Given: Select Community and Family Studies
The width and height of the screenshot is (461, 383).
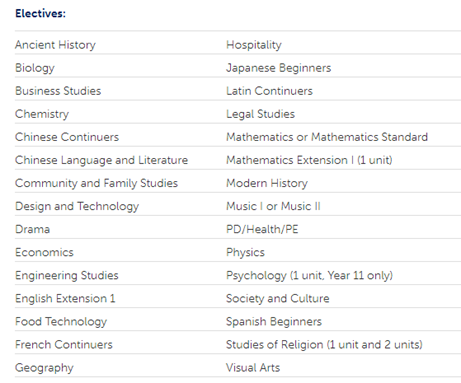Looking at the screenshot, I should coord(96,183).
